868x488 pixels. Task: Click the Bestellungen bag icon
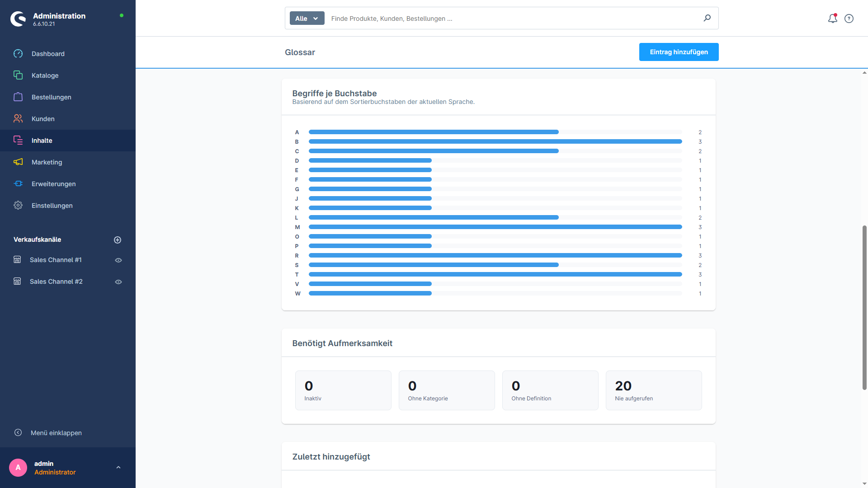(x=18, y=97)
